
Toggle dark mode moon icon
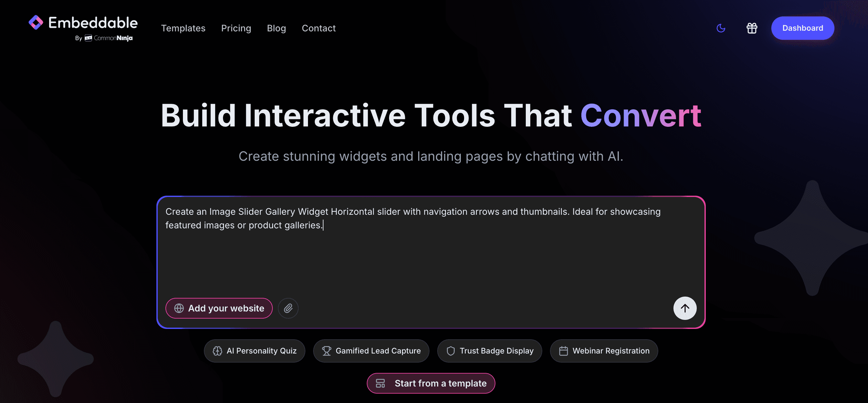(720, 28)
